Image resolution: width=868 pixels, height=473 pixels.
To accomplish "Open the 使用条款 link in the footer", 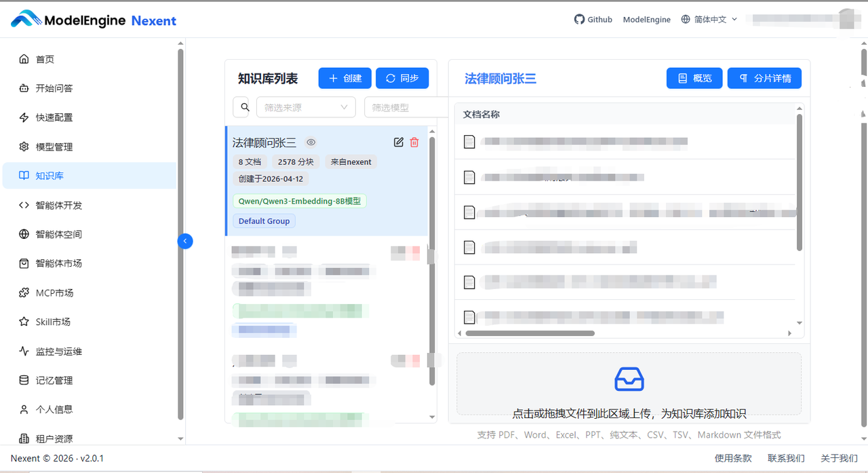I will (733, 458).
